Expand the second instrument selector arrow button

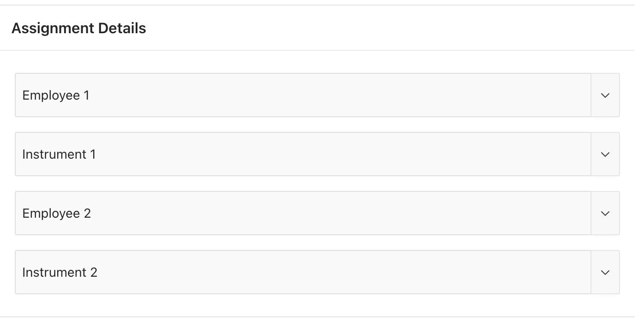pos(605,272)
